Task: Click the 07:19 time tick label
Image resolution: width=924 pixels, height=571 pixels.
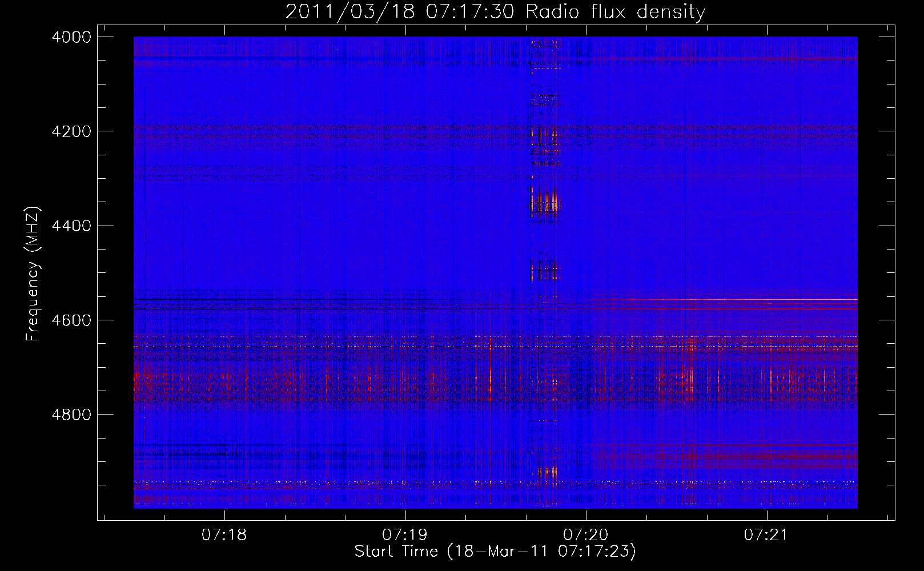Action: pyautogui.click(x=405, y=535)
